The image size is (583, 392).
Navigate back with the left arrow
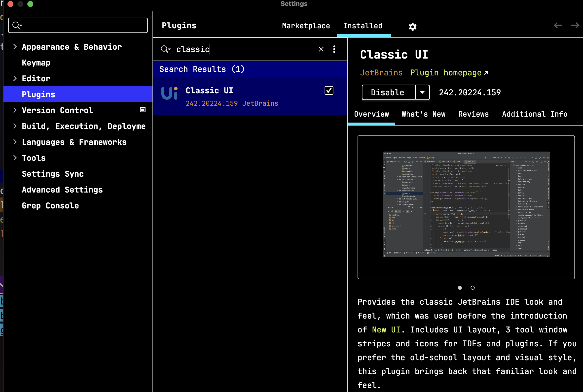pos(558,25)
